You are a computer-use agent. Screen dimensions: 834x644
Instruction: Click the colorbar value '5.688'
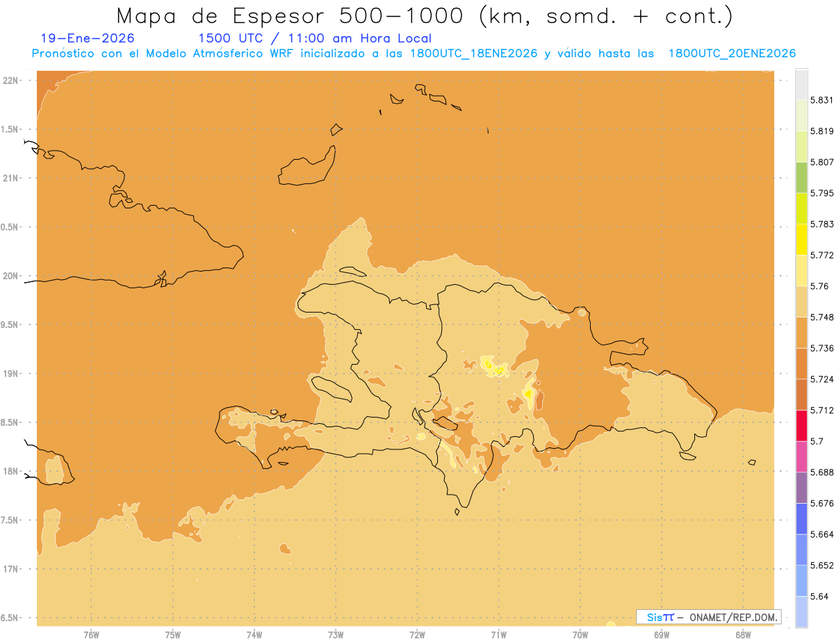click(x=822, y=472)
